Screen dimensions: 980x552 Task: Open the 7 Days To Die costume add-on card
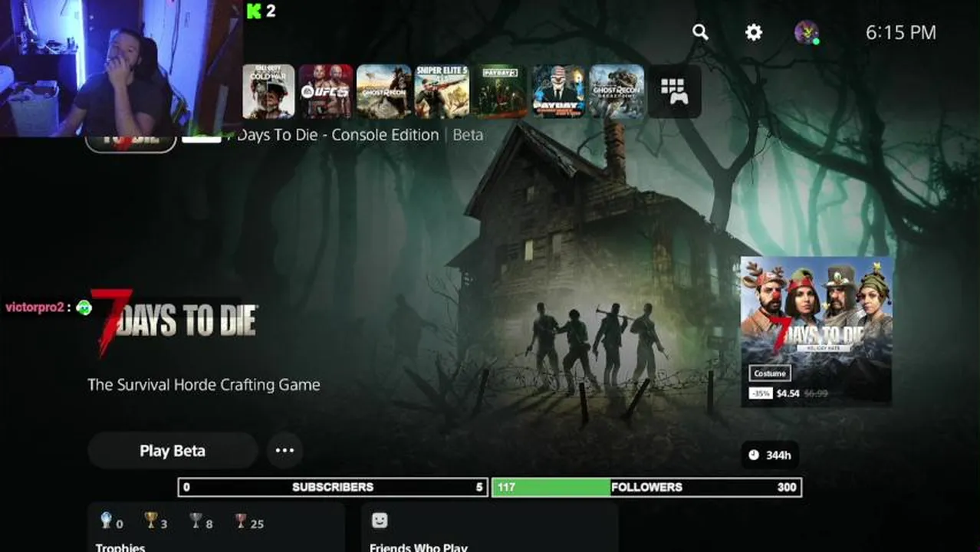[816, 331]
